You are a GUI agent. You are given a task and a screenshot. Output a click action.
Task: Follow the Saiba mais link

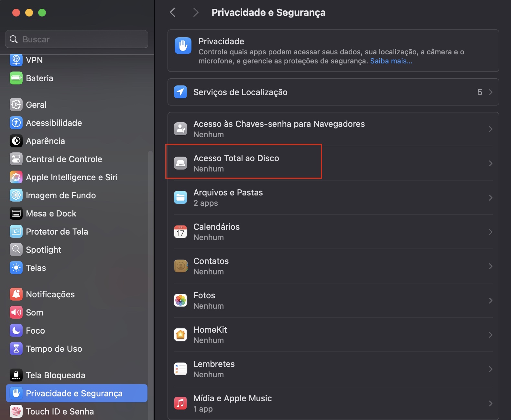(x=391, y=61)
